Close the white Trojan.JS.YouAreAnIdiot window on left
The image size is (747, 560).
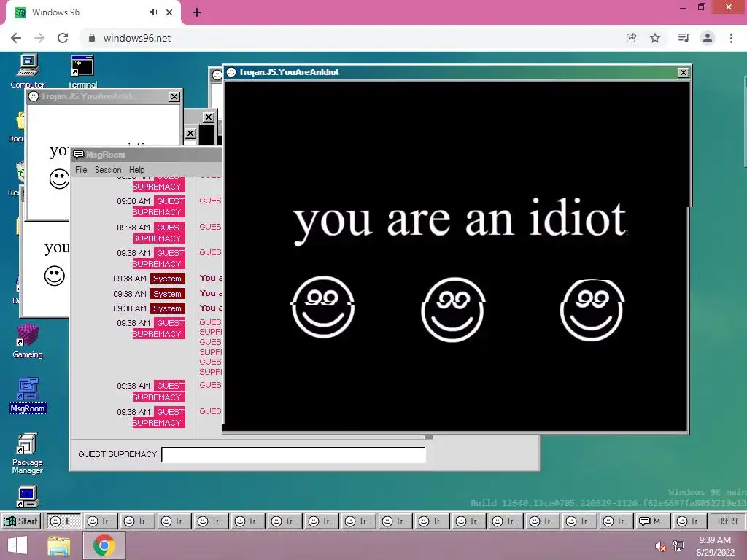click(174, 97)
